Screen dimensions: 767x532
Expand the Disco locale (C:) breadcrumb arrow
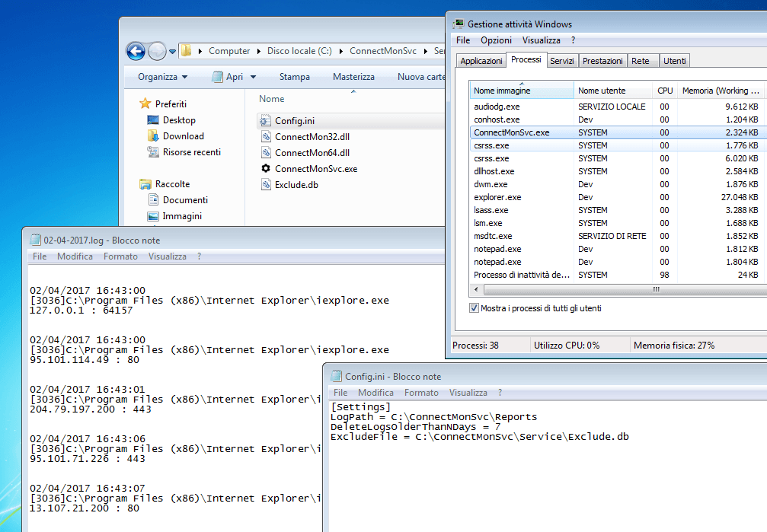click(x=341, y=51)
